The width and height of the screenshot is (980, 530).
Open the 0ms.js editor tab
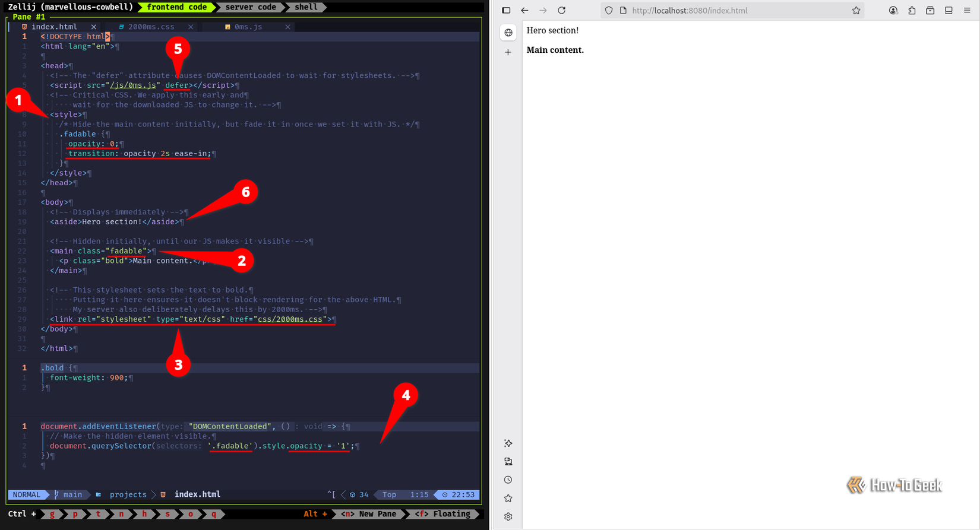[248, 27]
